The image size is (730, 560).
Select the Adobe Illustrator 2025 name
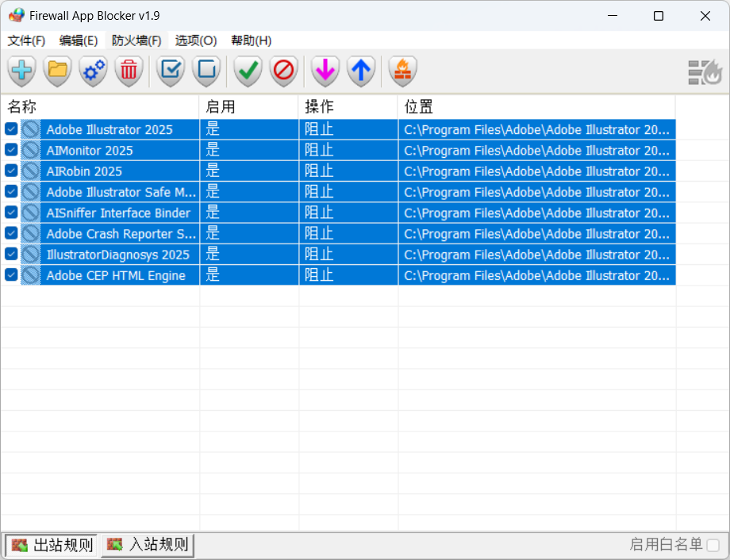click(x=109, y=129)
